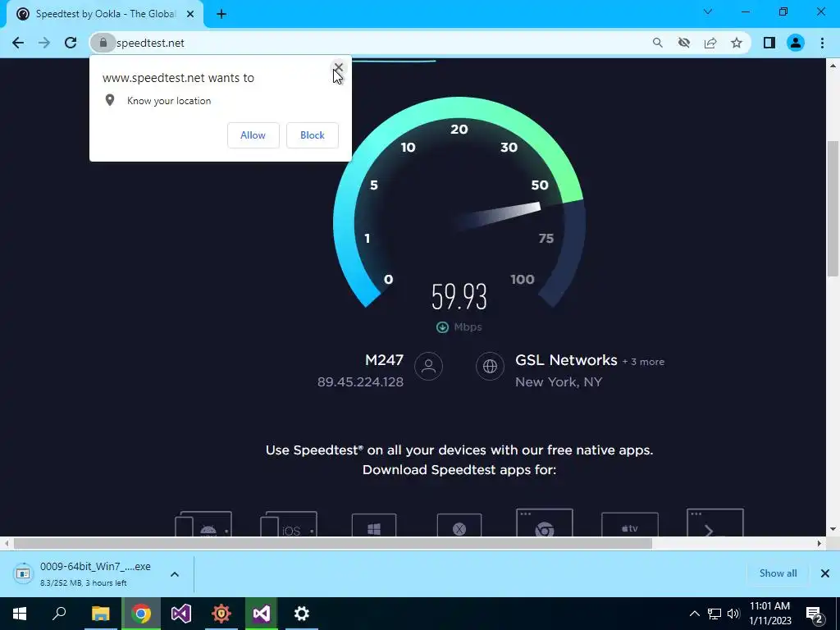Open the iOS app download icon
The image size is (840, 630).
click(x=288, y=524)
